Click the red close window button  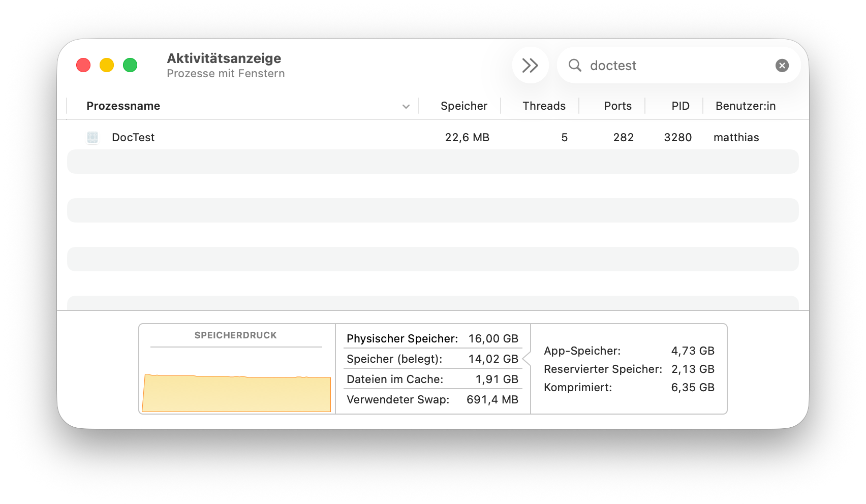[83, 66]
